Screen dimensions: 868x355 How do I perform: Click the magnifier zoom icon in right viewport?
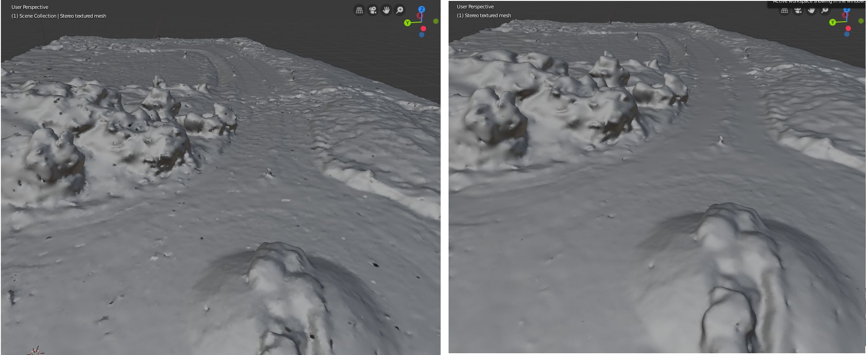(x=825, y=11)
